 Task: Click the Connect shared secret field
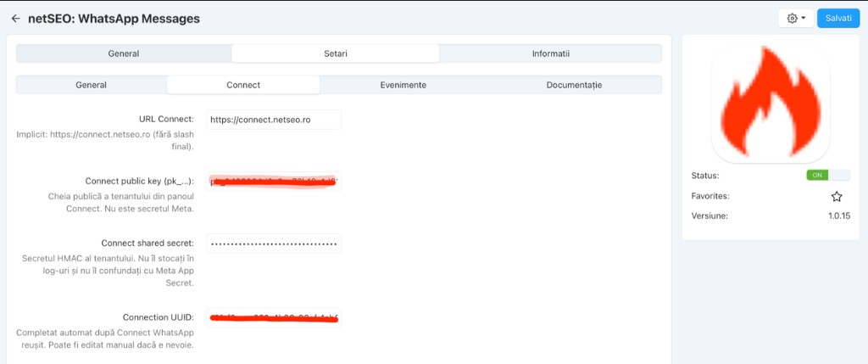(274, 244)
